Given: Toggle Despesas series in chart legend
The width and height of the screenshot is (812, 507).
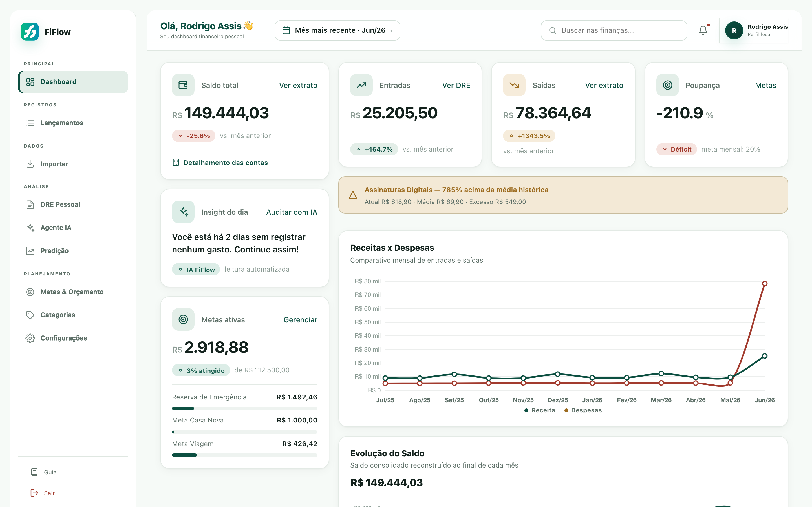Looking at the screenshot, I should pyautogui.click(x=583, y=410).
